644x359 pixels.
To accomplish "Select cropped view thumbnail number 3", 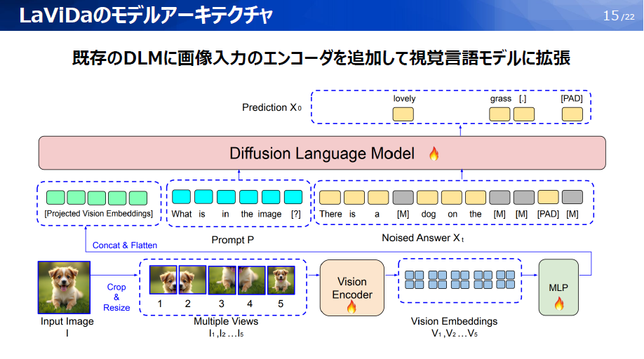I will pos(222,280).
